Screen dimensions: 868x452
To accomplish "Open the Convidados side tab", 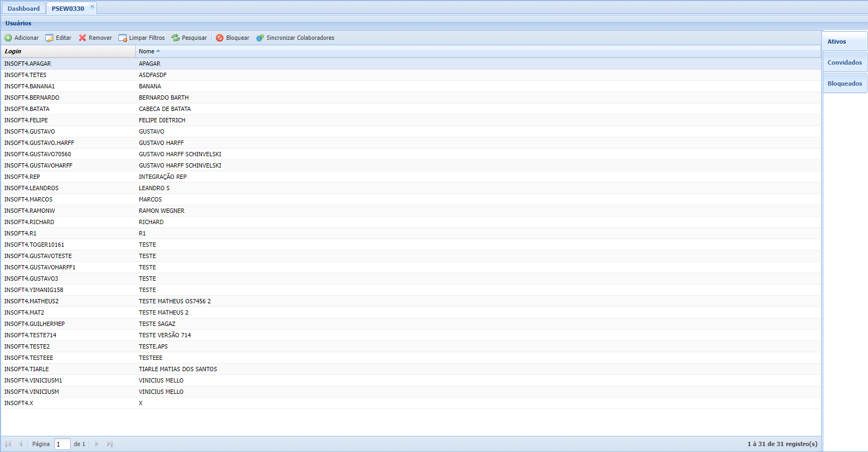I will (x=845, y=62).
